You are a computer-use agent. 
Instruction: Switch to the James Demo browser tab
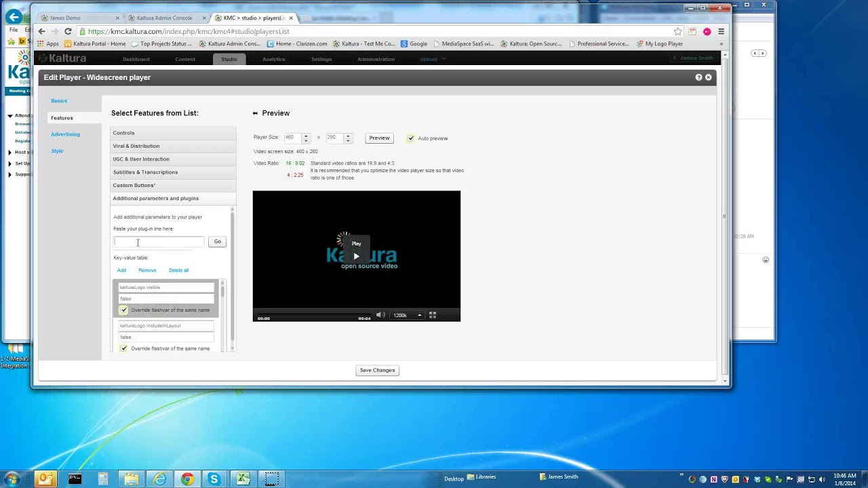79,18
